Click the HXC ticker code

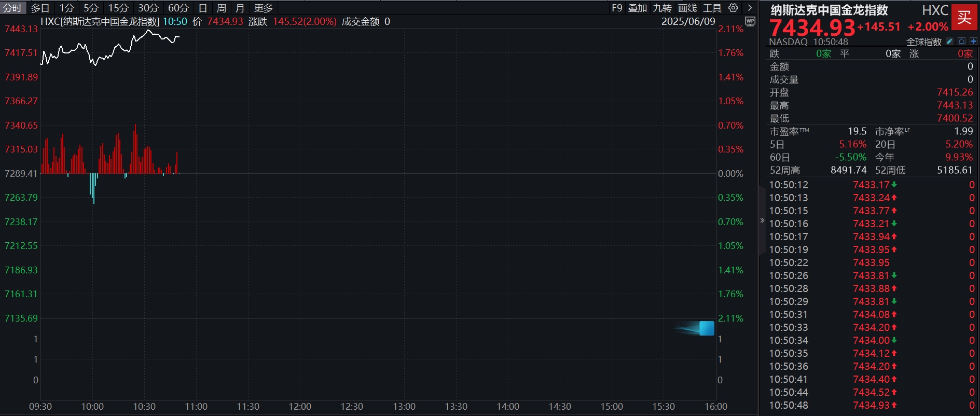pos(935,10)
